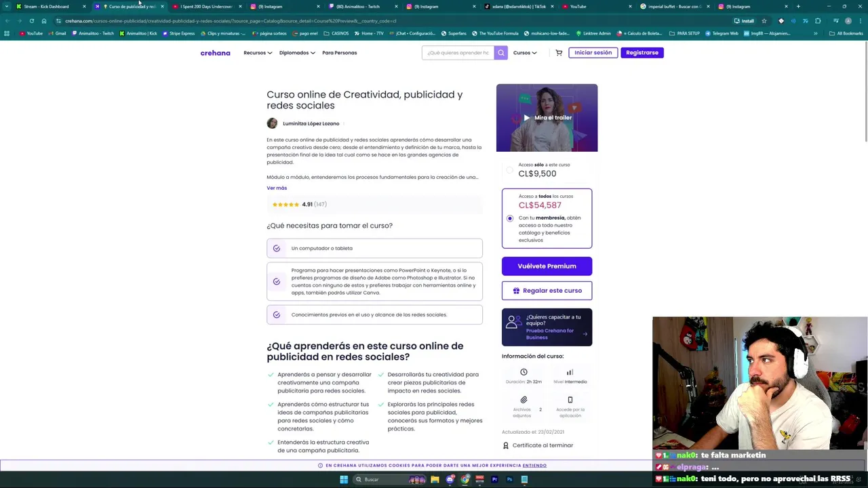Open Premiere Pro from the taskbar
868x488 pixels.
[494, 480]
